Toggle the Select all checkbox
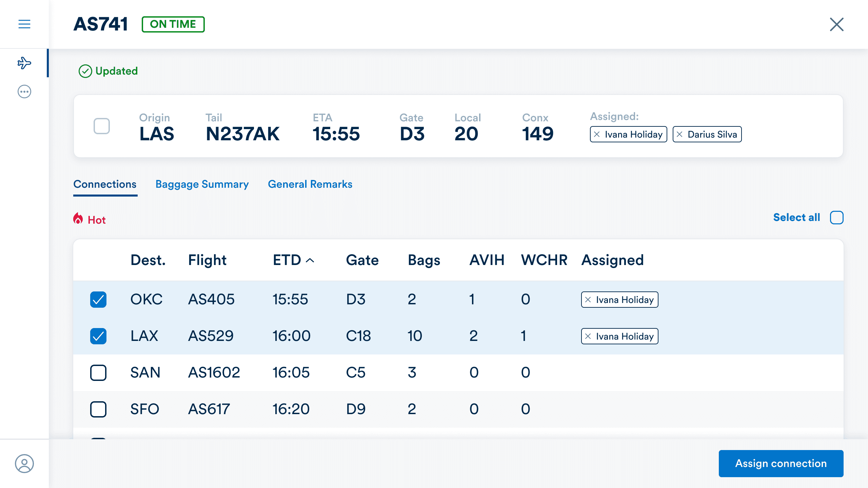This screenshot has height=488, width=868. [x=836, y=218]
